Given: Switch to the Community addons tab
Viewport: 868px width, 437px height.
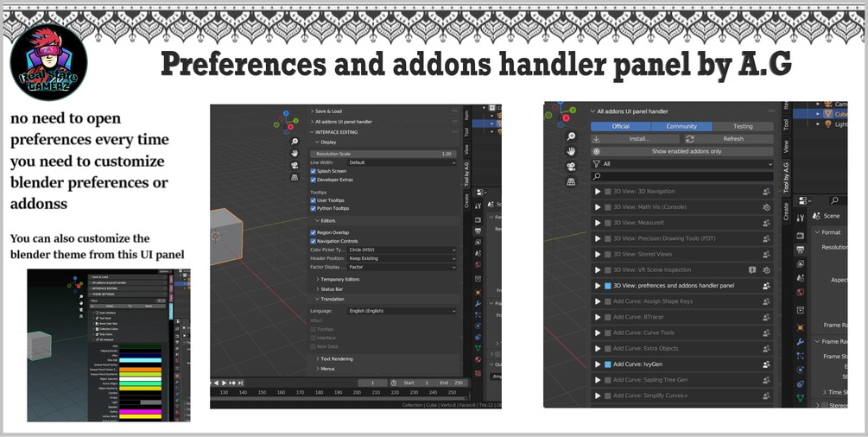Looking at the screenshot, I should 681,126.
